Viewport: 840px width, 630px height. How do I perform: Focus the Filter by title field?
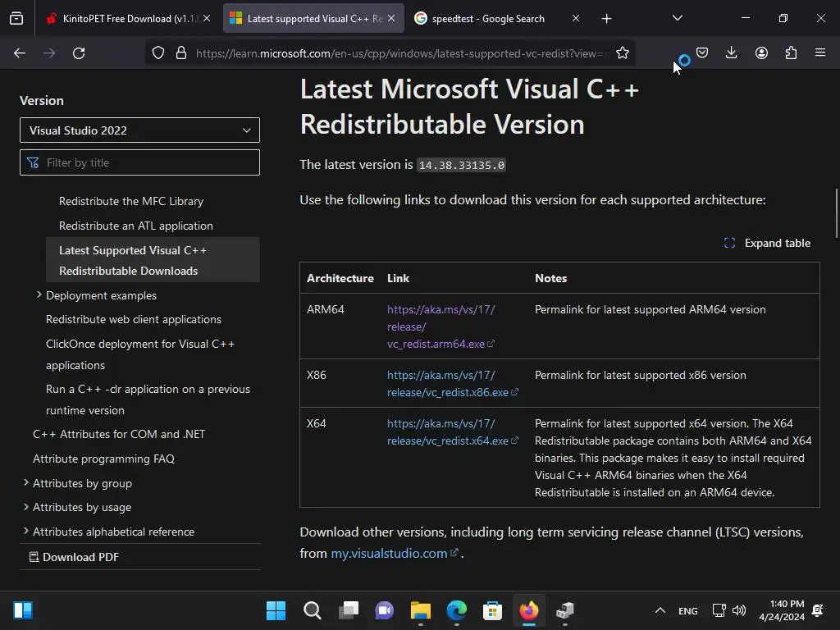(139, 162)
